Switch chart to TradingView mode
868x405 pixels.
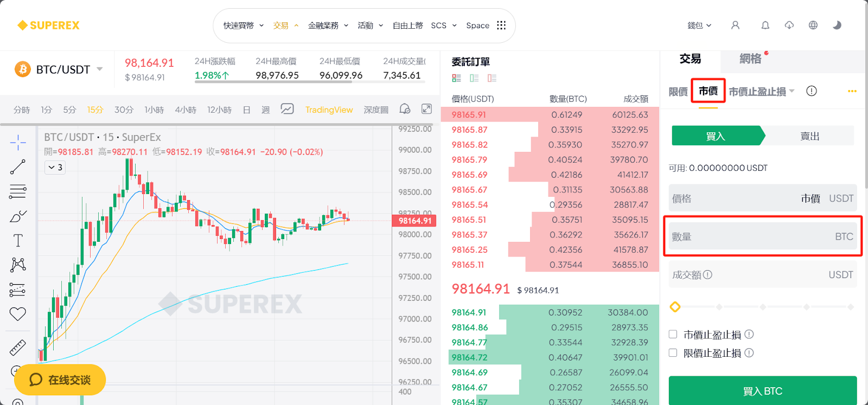(x=329, y=110)
